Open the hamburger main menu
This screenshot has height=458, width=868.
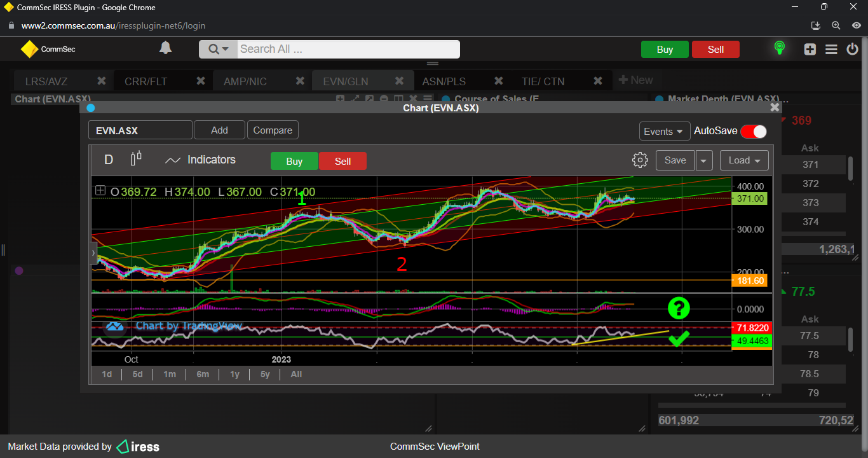[831, 50]
